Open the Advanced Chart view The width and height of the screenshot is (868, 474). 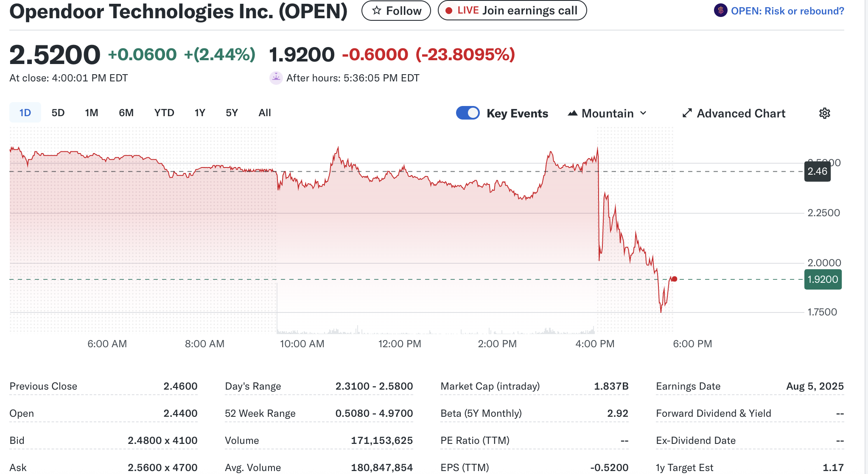tap(741, 113)
